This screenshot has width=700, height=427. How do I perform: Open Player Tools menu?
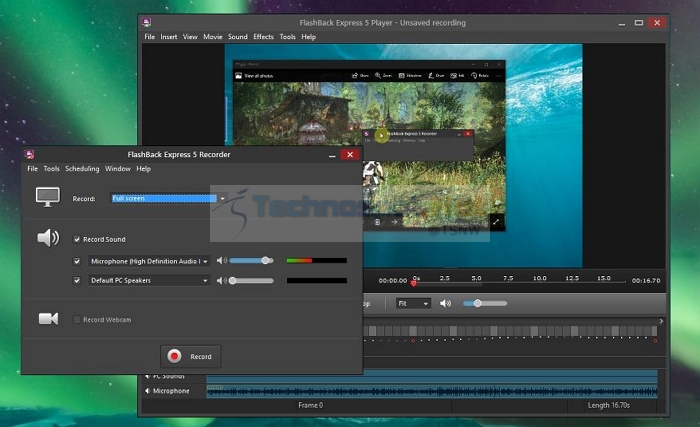tap(288, 37)
